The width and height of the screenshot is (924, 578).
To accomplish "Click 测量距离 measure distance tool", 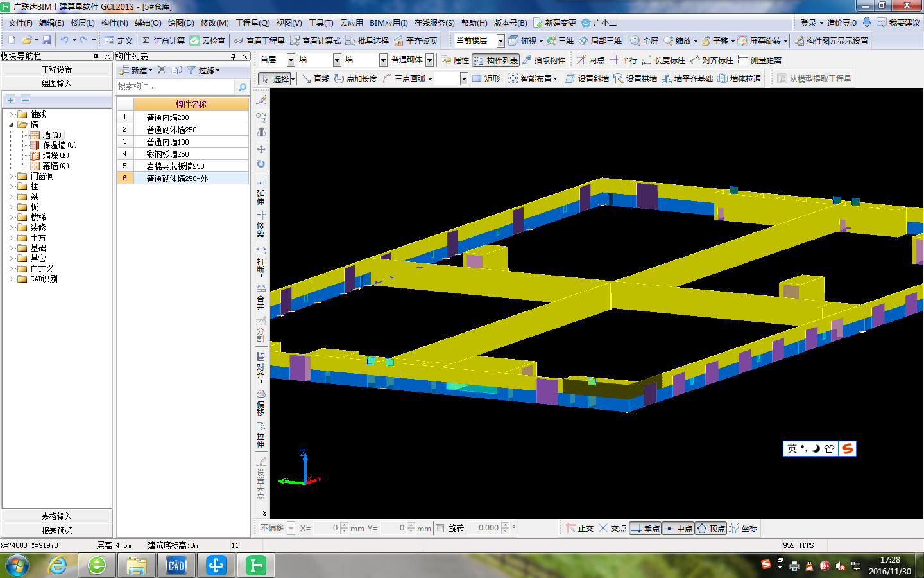I will pos(760,60).
